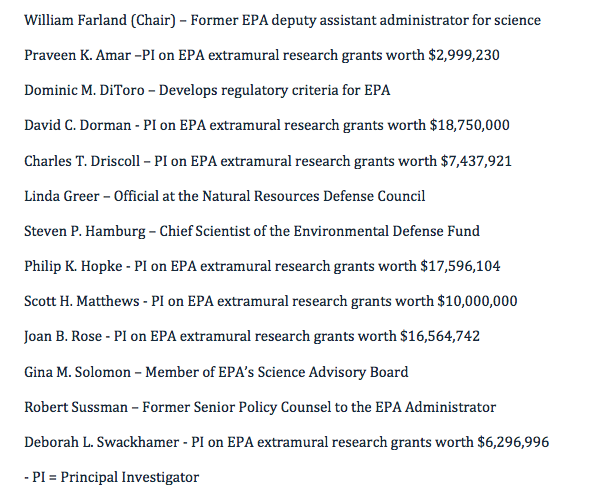595x503 pixels.
Task: Click the name Robert Sussman
Action: pos(76,407)
